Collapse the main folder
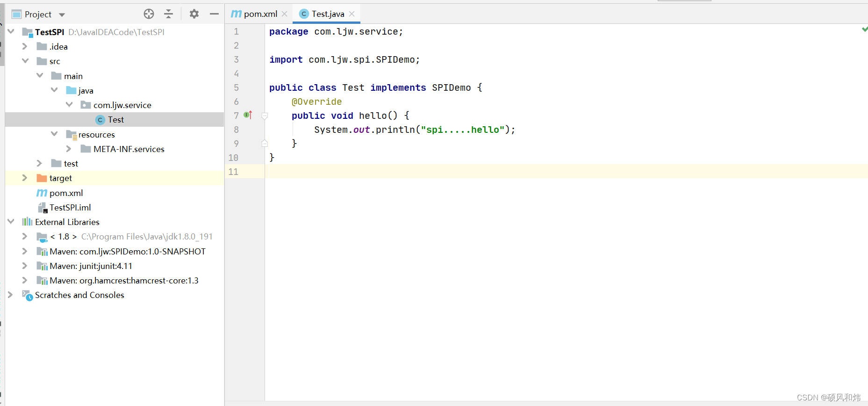868x406 pixels. tap(40, 75)
